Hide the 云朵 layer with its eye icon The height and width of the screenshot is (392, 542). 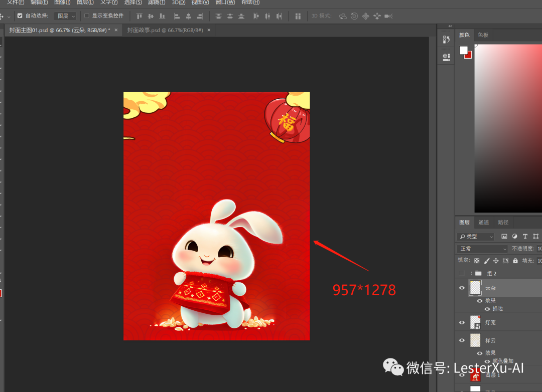click(462, 288)
